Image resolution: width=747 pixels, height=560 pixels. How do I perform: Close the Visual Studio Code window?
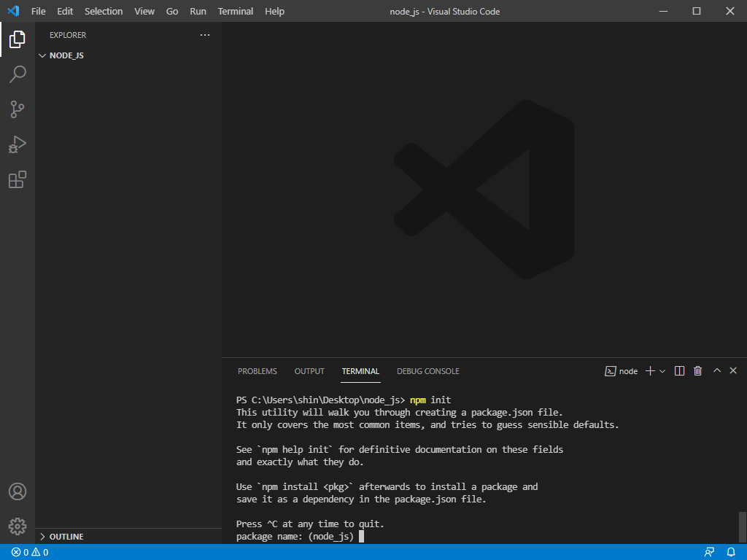(x=729, y=11)
